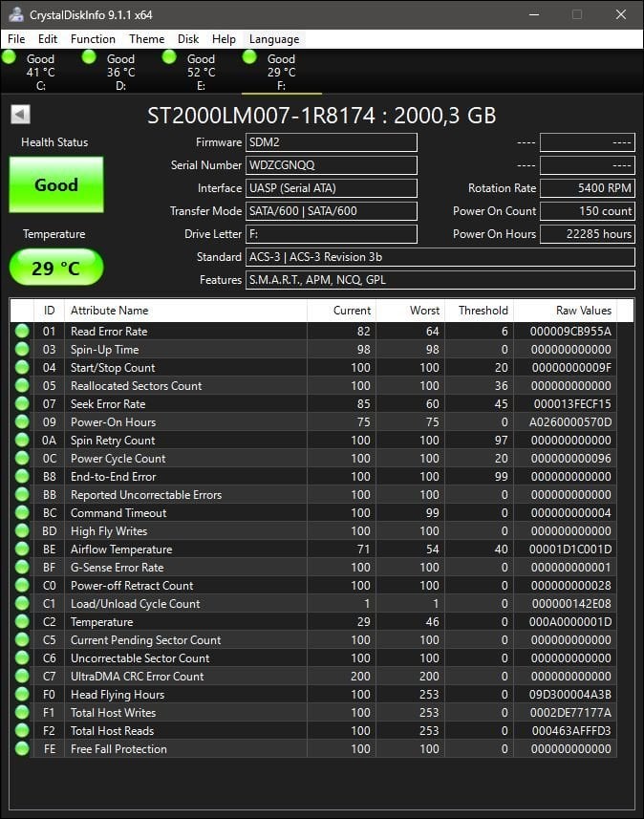Click the Standard field ACS-3 Revision 3b
The image size is (644, 819).
[x=440, y=257]
